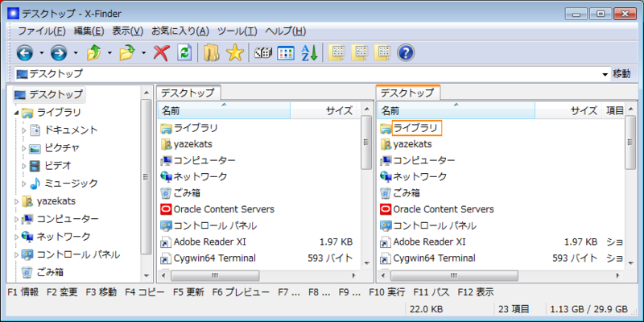The height and width of the screenshot is (322, 644).
Task: Expand ビデオ node in tree
Action: click(x=24, y=166)
